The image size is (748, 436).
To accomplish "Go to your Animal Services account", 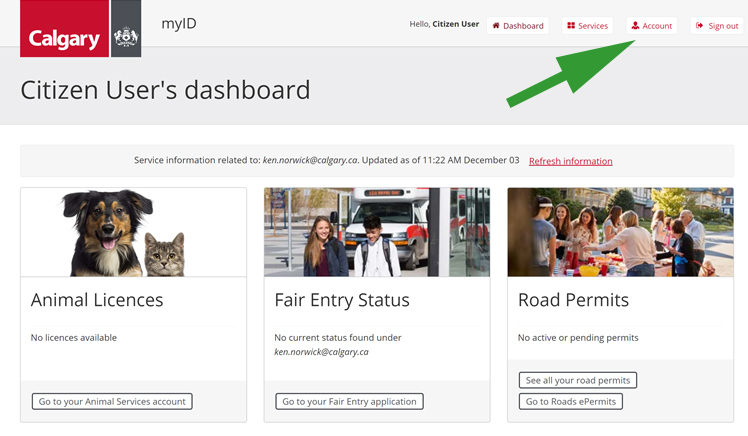I will point(112,402).
